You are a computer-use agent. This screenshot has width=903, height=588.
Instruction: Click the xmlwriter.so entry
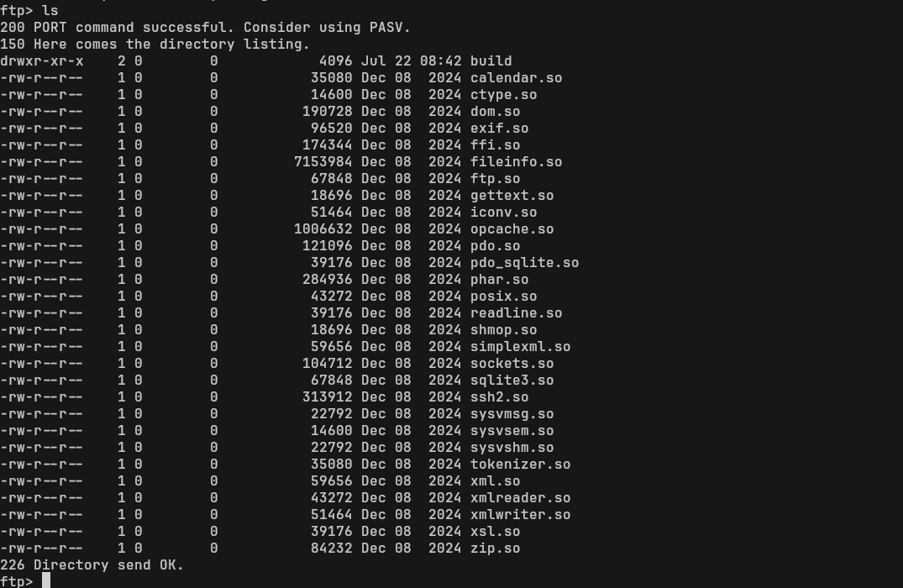coord(520,514)
